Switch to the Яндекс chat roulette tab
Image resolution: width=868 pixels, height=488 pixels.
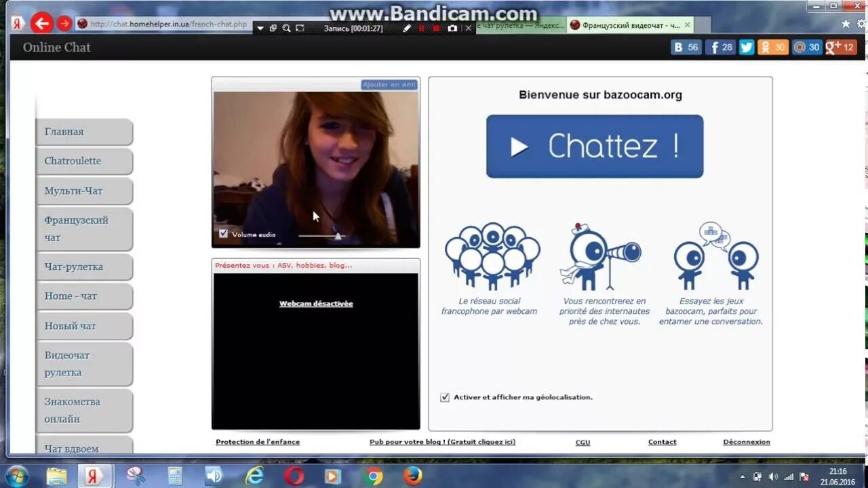[521, 25]
